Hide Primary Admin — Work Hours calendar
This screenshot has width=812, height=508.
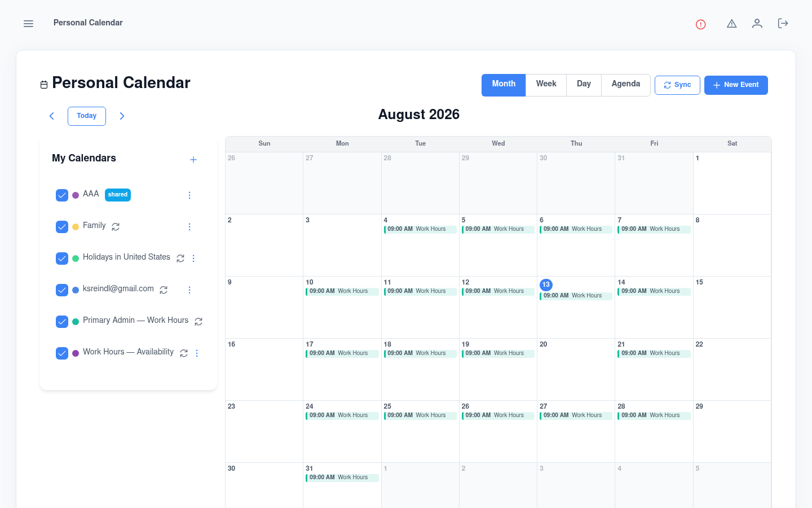pos(62,322)
